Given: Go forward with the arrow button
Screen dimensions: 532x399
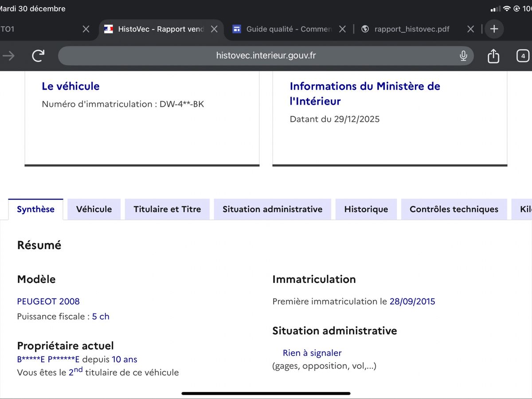Looking at the screenshot, I should [x=8, y=55].
